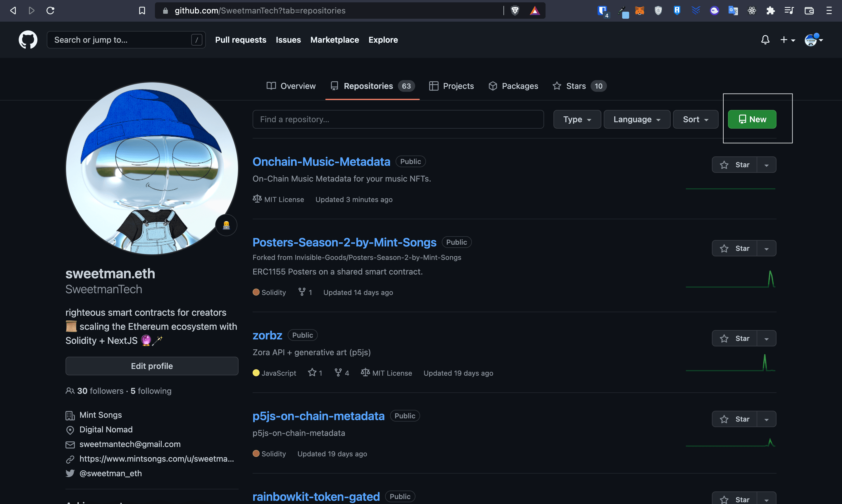
Task: View the 30 followers list
Action: pos(100,391)
